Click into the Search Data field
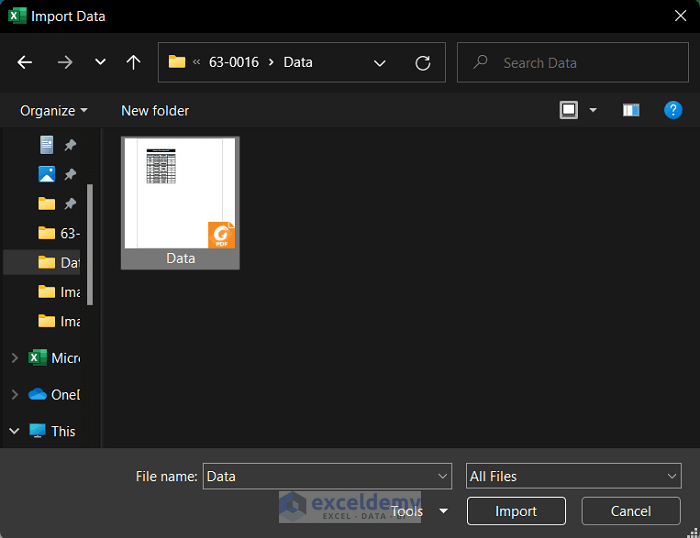Viewport: 700px width, 538px height. (x=573, y=63)
